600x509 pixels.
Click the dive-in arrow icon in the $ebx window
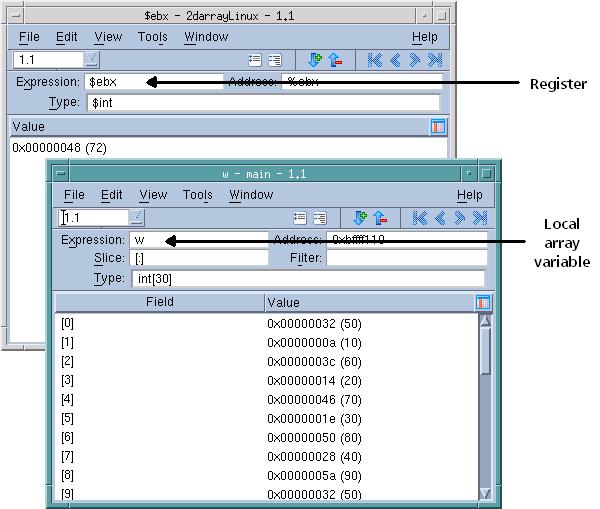tap(315, 59)
